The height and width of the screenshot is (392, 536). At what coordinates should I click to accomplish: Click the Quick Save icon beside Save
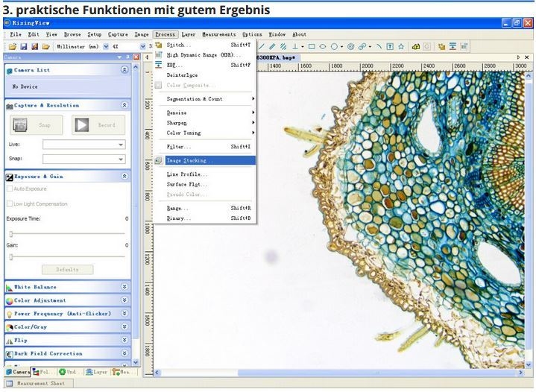click(x=34, y=46)
